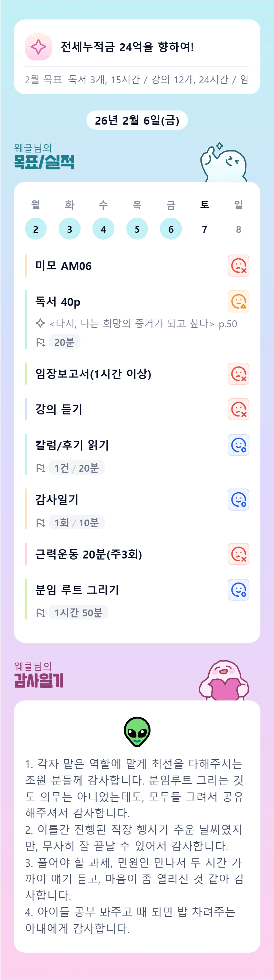Click the failed face icon for 근력운동 20분

238,554
